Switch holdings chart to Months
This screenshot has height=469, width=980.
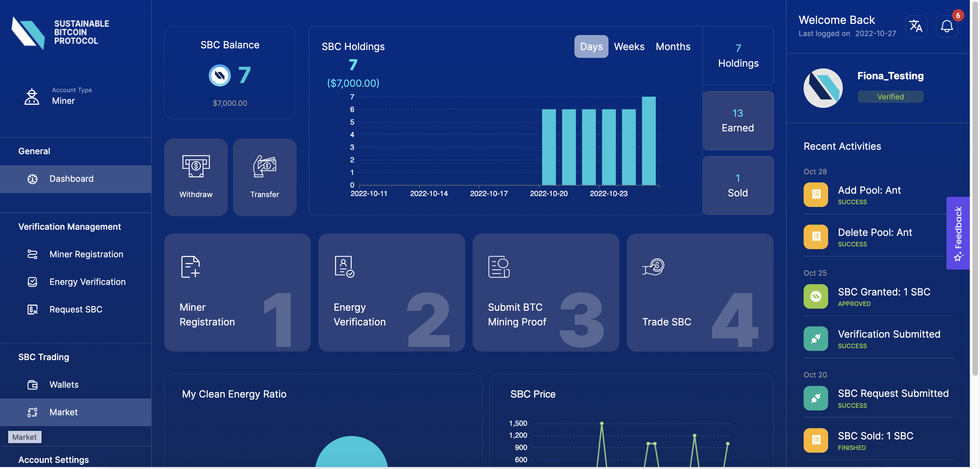[673, 46]
